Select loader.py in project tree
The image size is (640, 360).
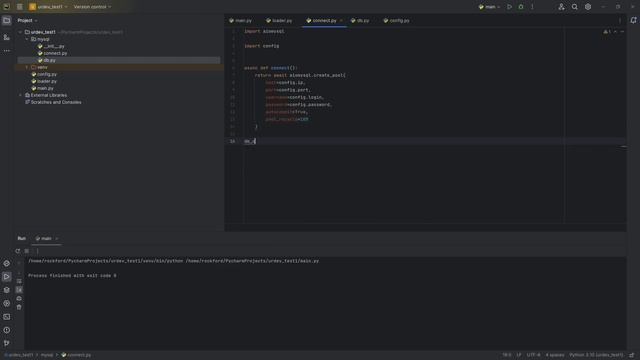point(47,81)
